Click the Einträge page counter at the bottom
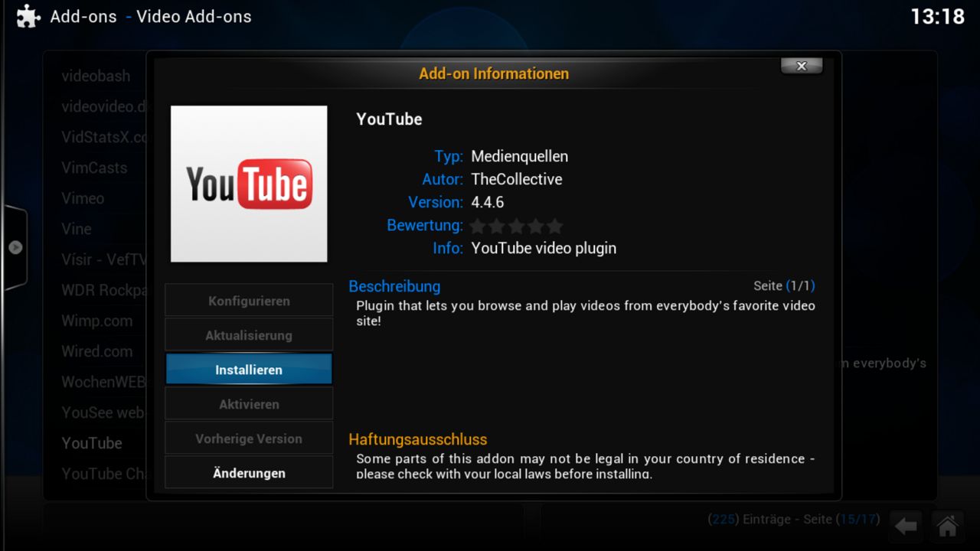 point(792,519)
